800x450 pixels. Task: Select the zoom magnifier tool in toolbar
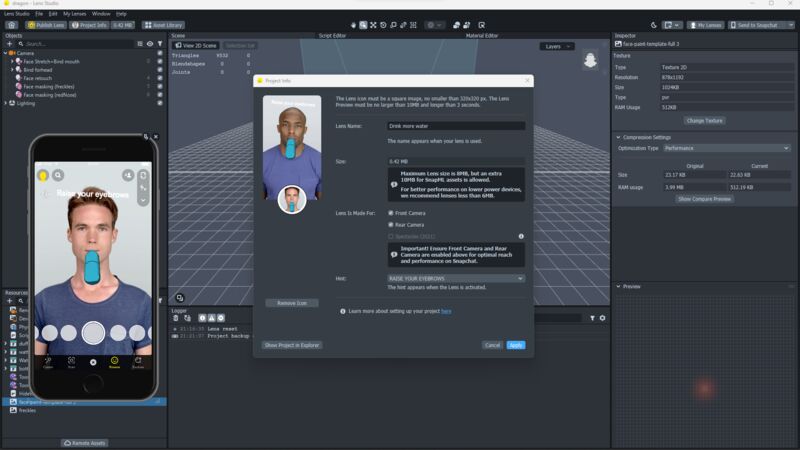click(363, 25)
